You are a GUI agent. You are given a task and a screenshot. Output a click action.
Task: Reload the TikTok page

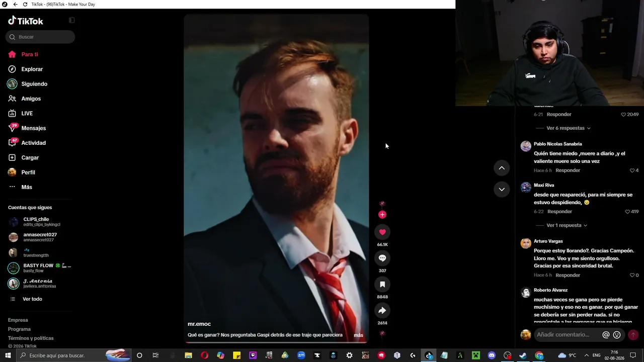25,5
